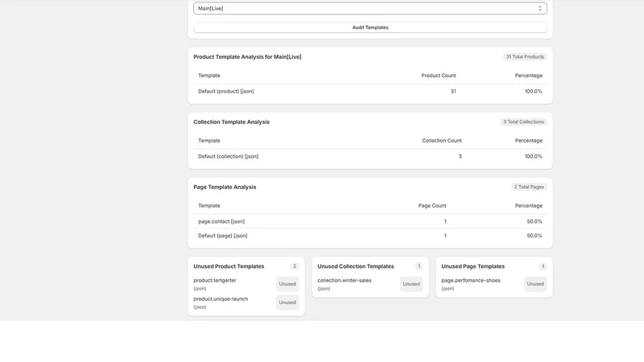Click Percentage header in Collection Template table
This screenshot has width=644, height=362.
(x=529, y=140)
